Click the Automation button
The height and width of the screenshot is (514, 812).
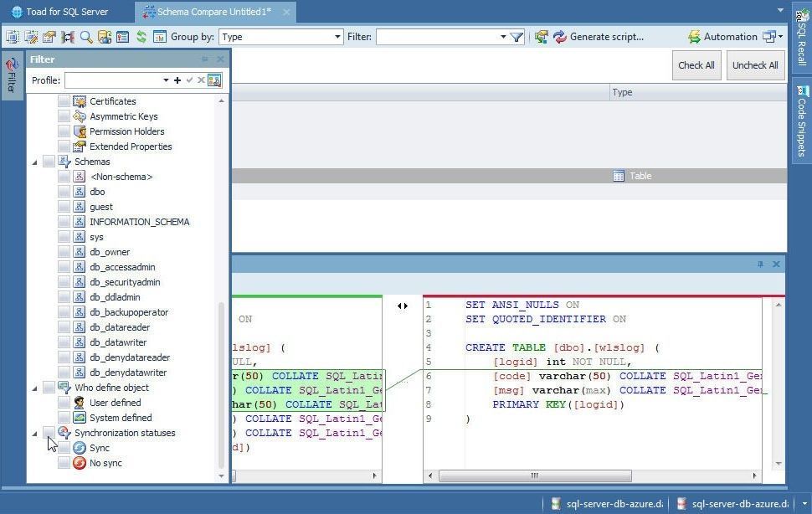(x=722, y=37)
